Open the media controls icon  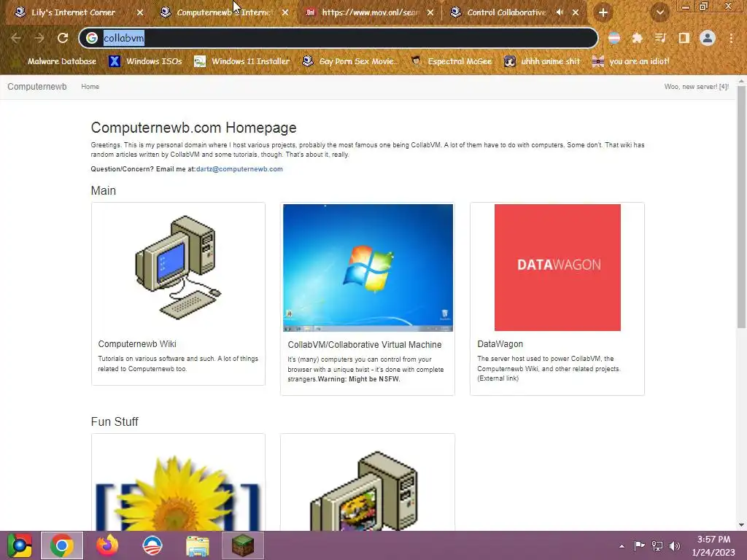660,38
